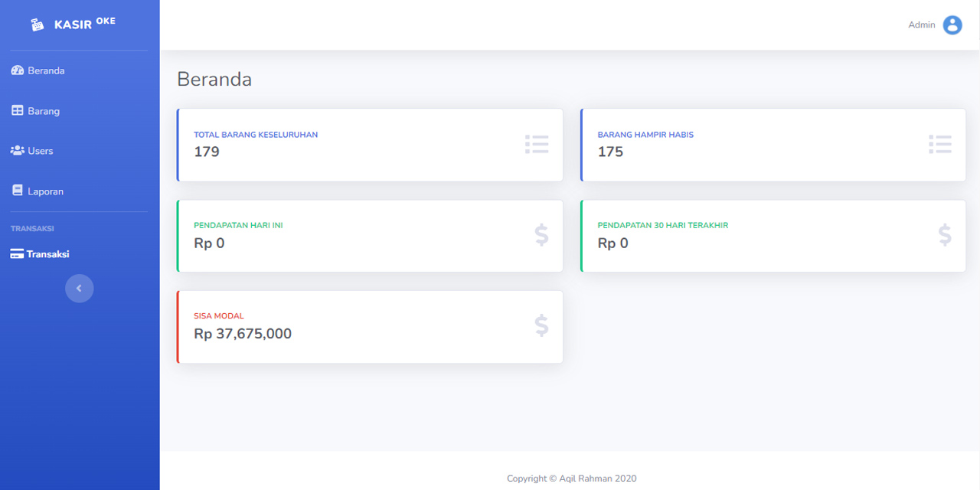The image size is (980, 490).
Task: Click list icon on Total Barang Keseluruhan card
Action: coord(537,145)
